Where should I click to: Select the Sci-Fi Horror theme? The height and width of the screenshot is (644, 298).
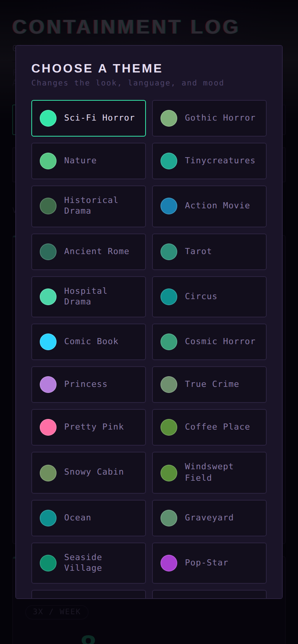(89, 118)
